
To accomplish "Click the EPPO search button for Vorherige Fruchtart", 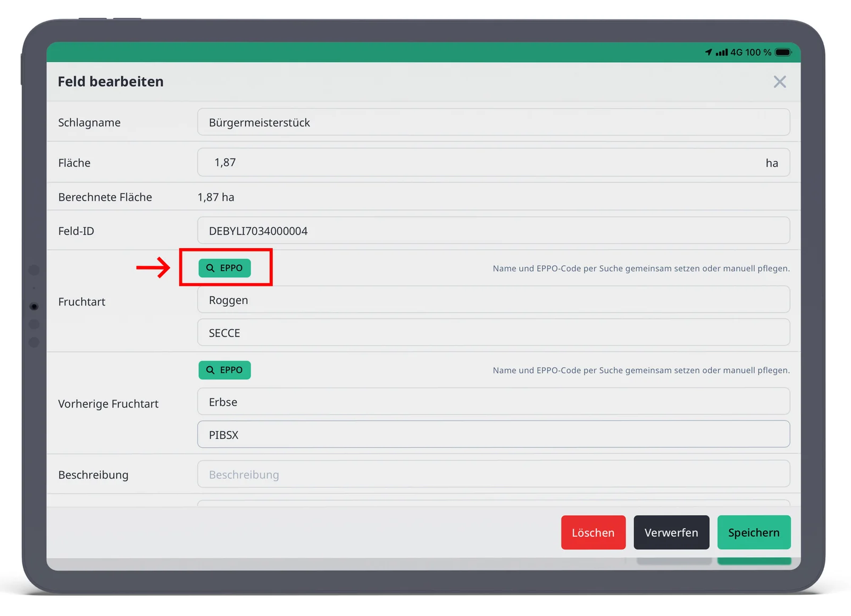I will [224, 370].
